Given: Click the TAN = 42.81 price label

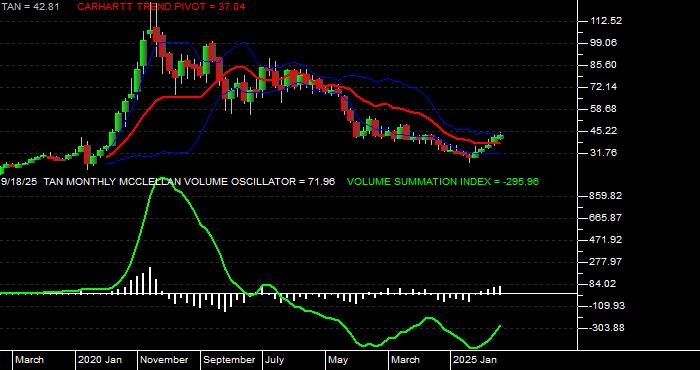Looking at the screenshot, I should (31, 7).
